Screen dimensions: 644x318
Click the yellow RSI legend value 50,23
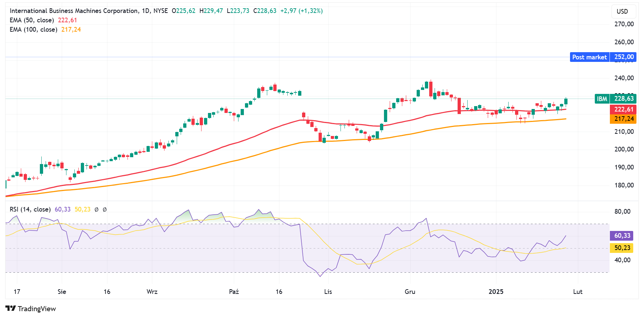click(x=83, y=209)
